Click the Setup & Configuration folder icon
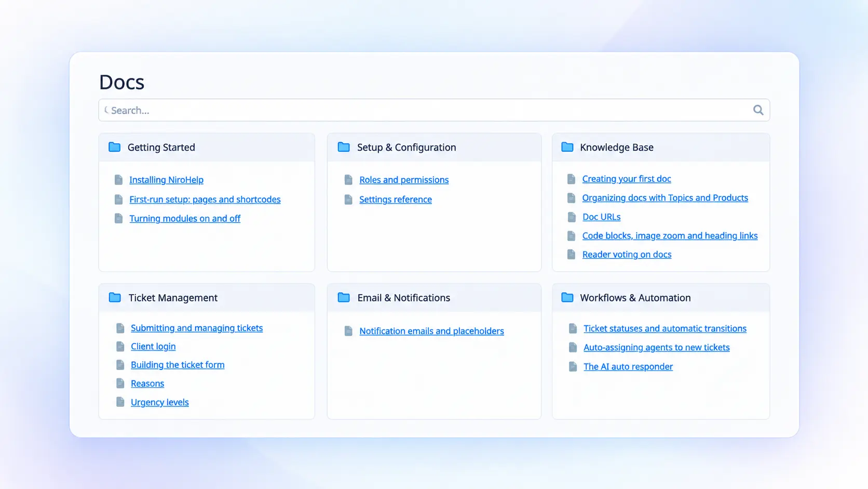 (x=344, y=147)
